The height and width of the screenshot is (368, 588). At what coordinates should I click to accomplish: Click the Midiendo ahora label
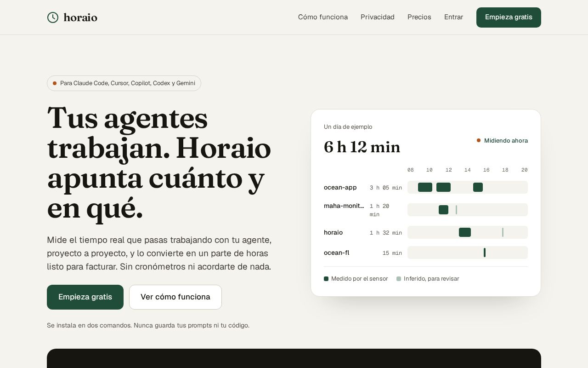click(x=506, y=140)
